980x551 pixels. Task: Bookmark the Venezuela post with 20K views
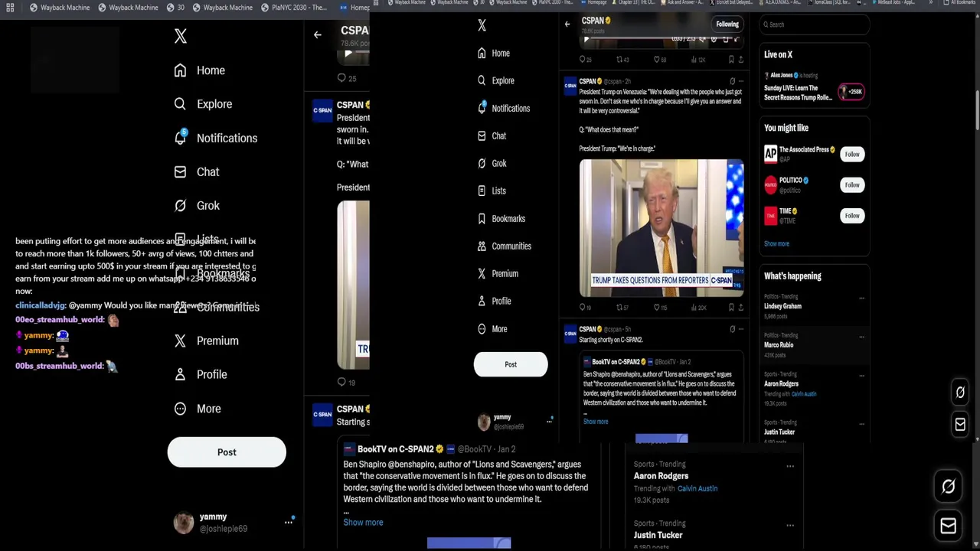tap(731, 308)
